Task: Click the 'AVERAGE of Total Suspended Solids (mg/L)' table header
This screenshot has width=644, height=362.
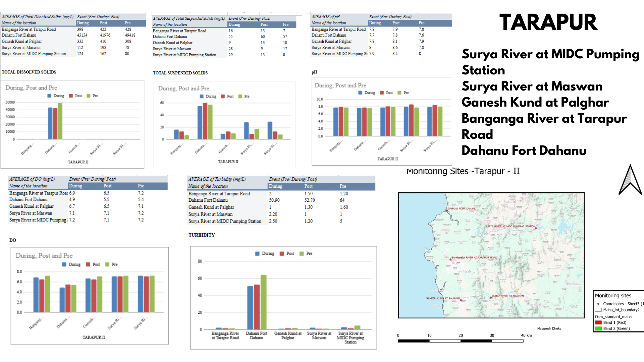Action: (189, 18)
